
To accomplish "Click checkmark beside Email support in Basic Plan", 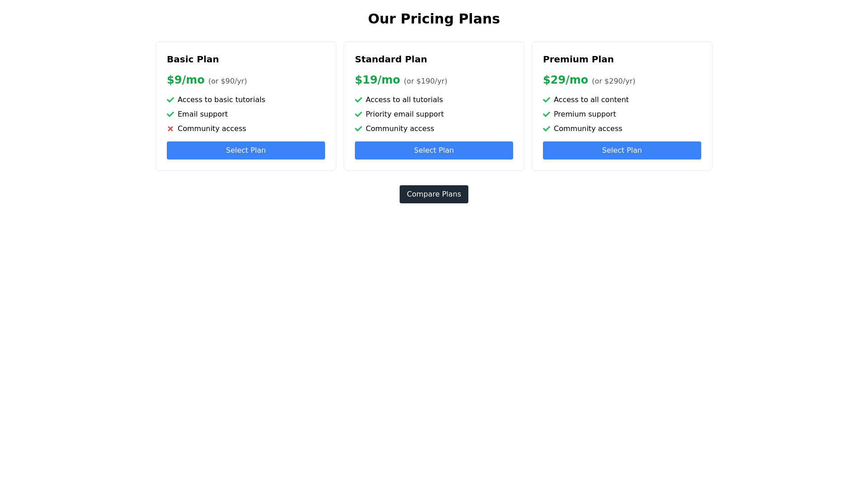I will [170, 114].
